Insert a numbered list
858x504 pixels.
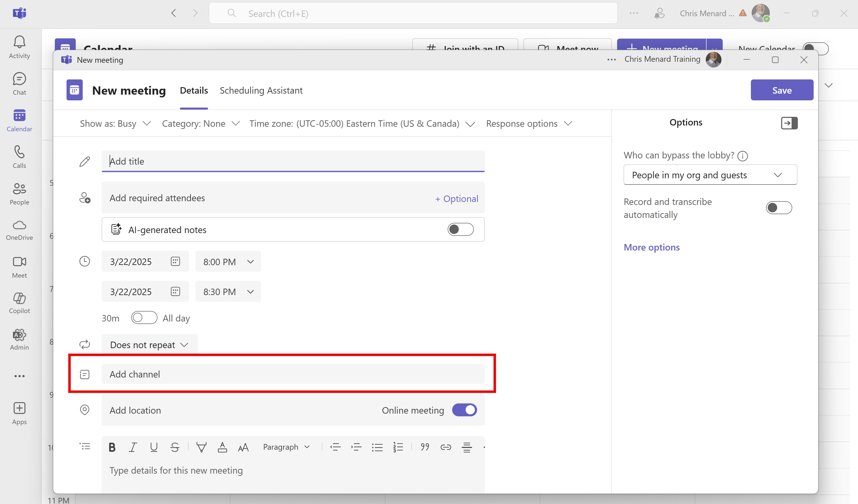pos(398,447)
